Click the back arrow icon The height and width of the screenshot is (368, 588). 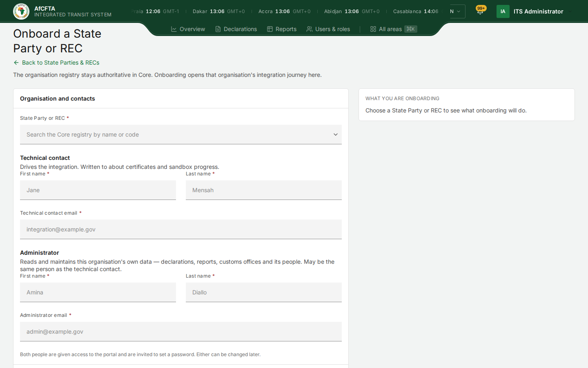16,63
